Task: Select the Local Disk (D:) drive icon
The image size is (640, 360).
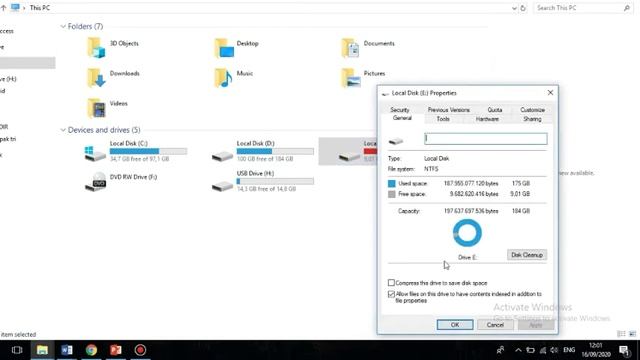Action: click(222, 156)
